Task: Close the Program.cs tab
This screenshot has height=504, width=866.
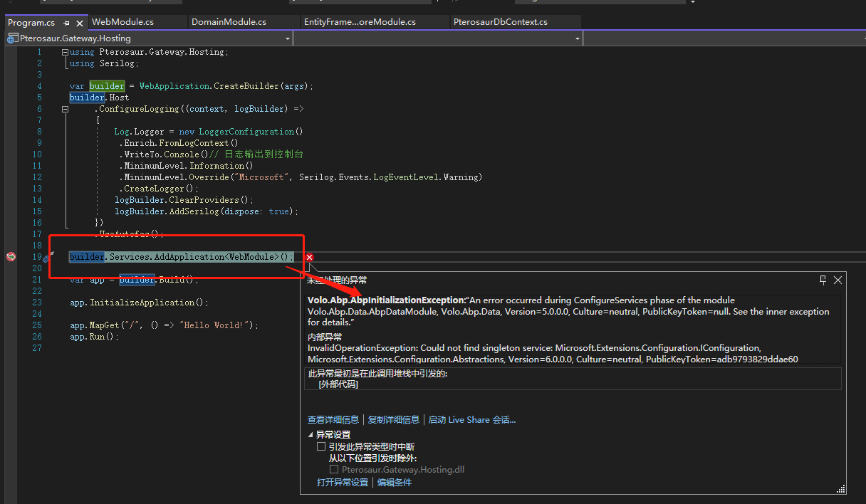Action: click(78, 22)
